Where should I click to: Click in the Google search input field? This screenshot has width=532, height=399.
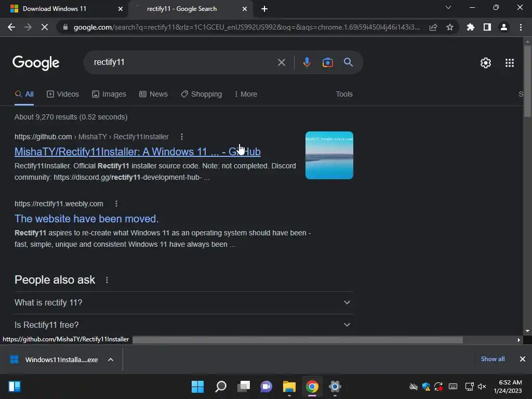183,62
